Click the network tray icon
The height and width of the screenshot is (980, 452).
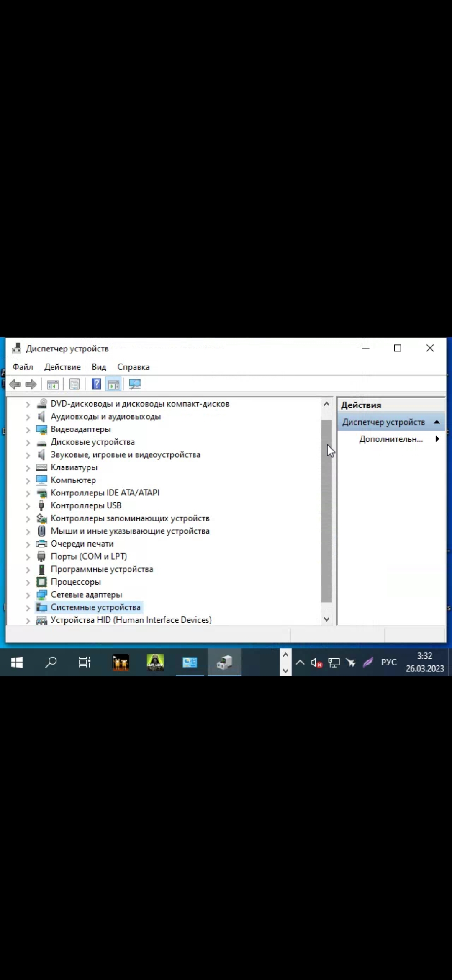334,663
